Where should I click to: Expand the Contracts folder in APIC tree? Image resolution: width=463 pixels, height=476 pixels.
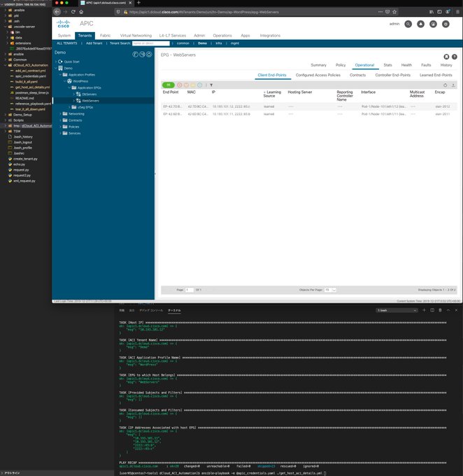tap(60, 120)
